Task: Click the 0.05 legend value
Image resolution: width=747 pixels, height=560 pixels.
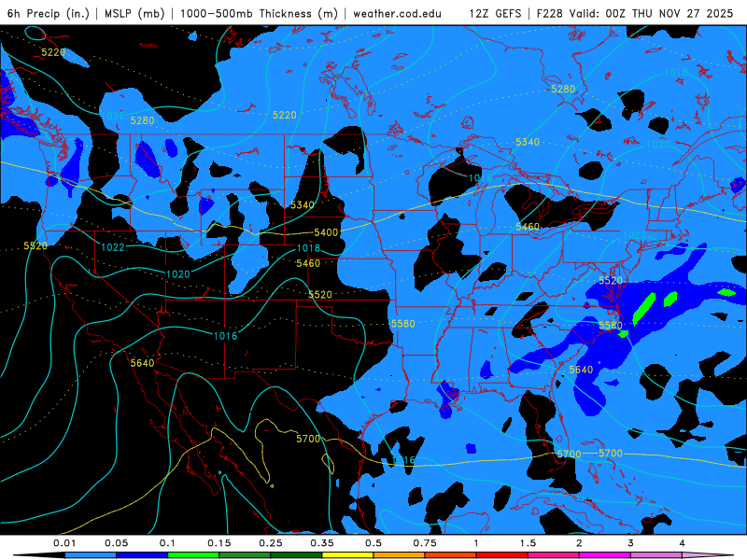Action: coord(116,543)
